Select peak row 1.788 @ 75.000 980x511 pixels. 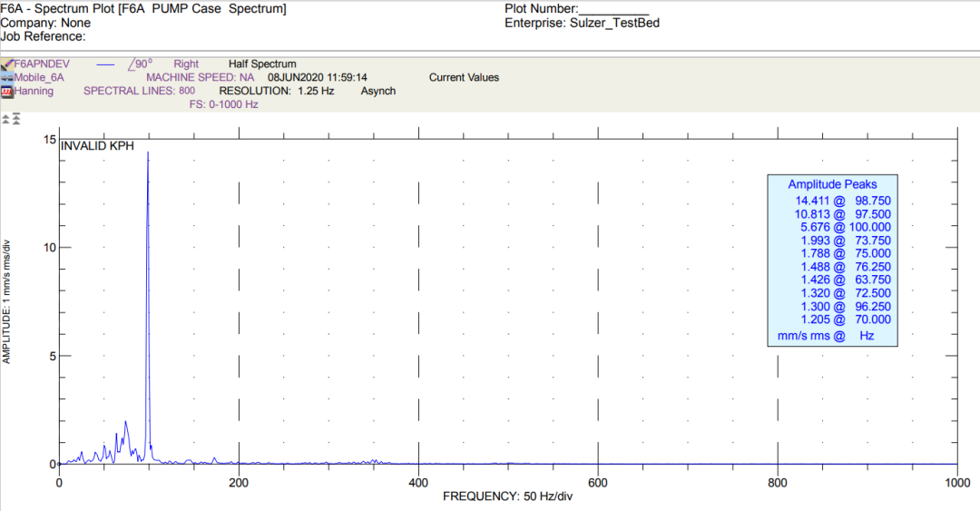[x=846, y=253]
